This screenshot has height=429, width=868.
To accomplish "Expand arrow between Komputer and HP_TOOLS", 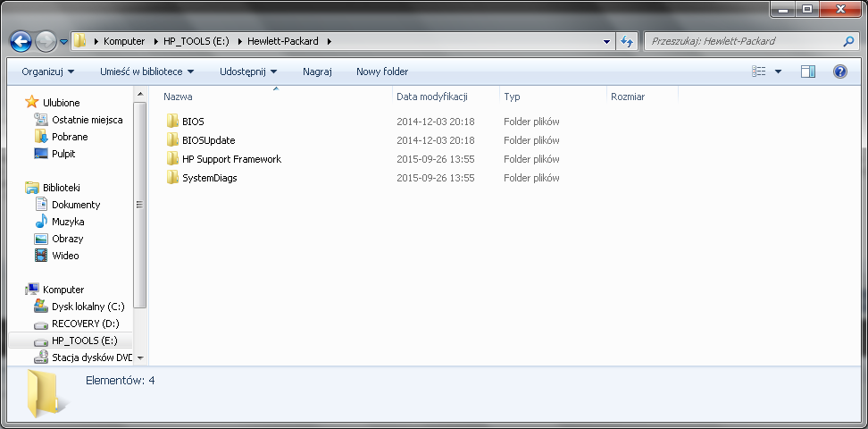I will click(x=154, y=41).
